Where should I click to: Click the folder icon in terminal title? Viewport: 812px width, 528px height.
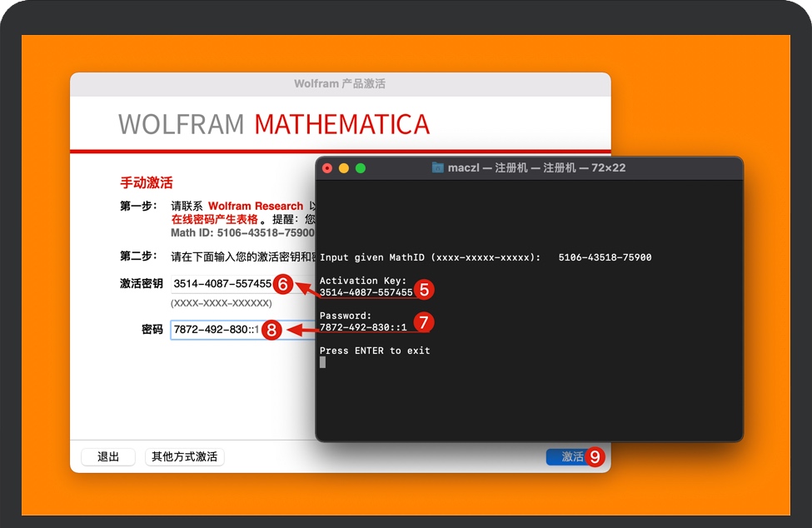pos(437,167)
